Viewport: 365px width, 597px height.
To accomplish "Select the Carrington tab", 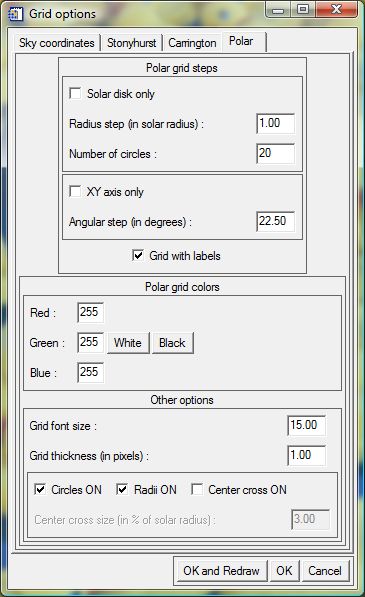I will pos(192,43).
